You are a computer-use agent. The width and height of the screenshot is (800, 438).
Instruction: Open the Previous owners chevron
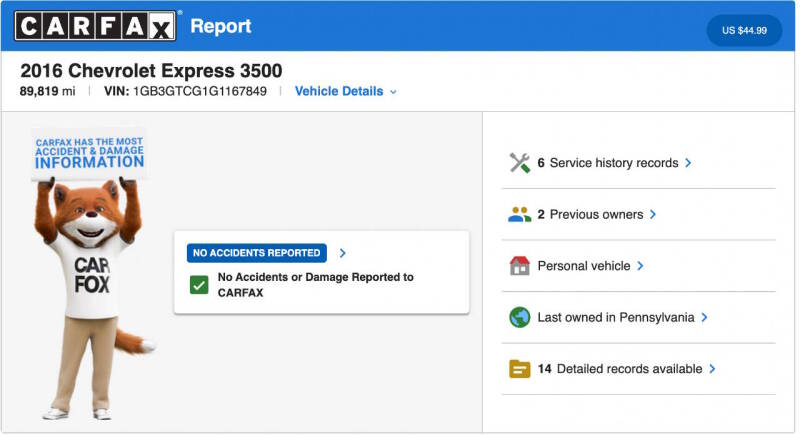point(653,214)
